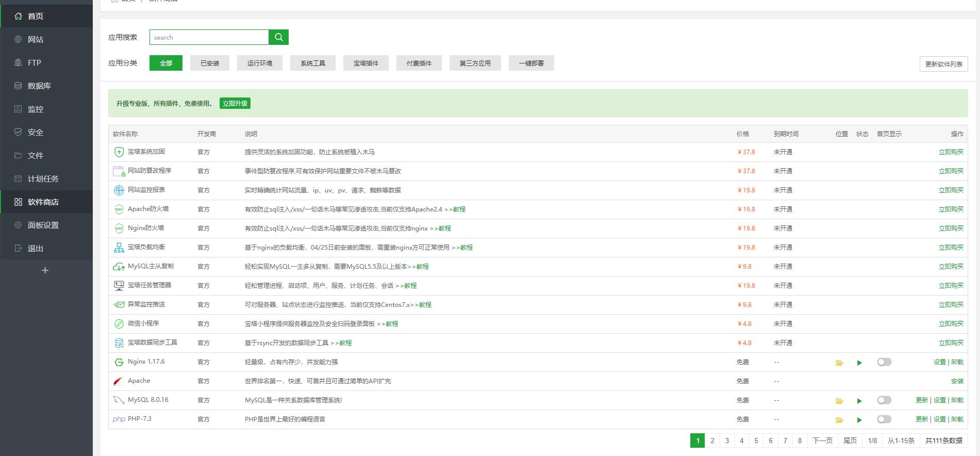Click 设置 for Nginx 1.17.6

pyautogui.click(x=940, y=362)
